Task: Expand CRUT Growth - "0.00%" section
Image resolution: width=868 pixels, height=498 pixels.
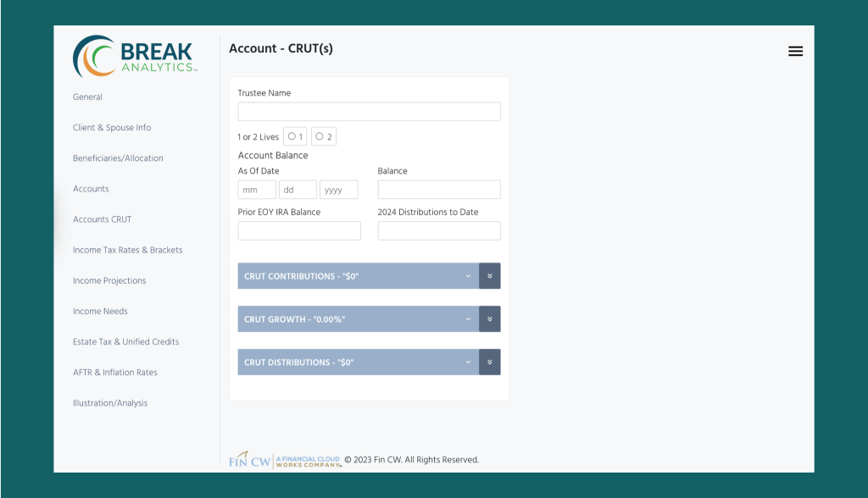Action: click(x=359, y=318)
